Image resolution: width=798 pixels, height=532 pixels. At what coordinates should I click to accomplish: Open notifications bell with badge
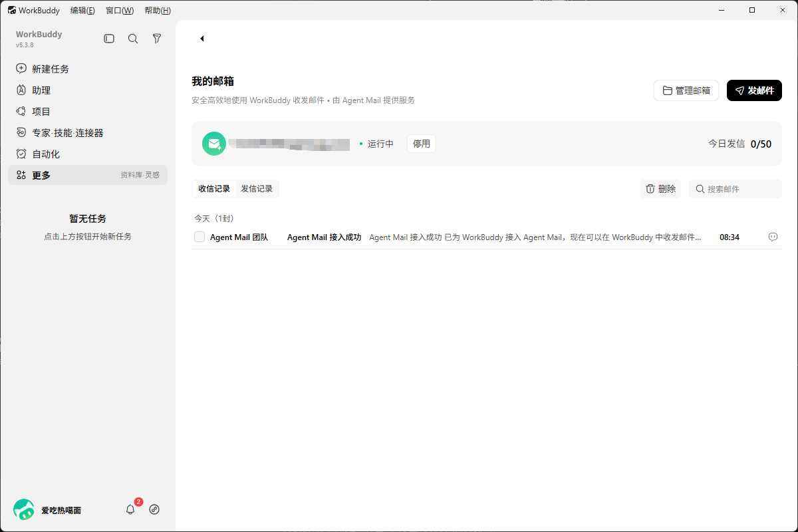click(x=131, y=509)
